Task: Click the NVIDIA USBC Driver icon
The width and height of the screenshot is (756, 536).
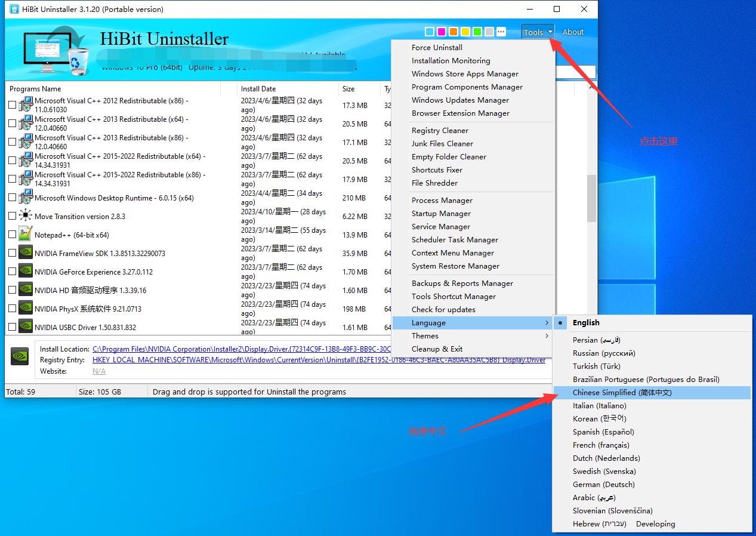Action: (25, 327)
